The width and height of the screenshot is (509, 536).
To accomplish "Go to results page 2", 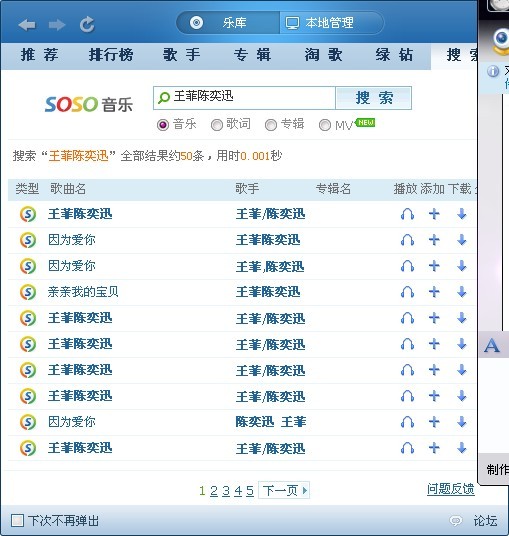I will click(214, 491).
